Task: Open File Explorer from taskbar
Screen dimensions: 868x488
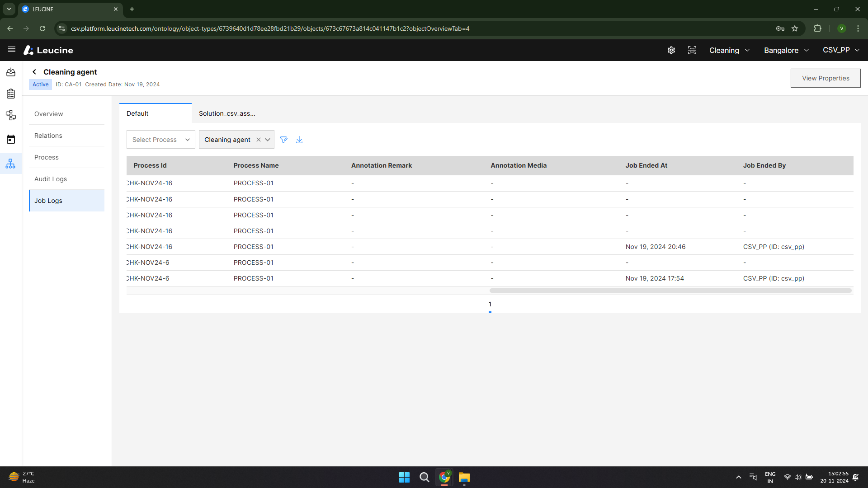Action: tap(464, 477)
